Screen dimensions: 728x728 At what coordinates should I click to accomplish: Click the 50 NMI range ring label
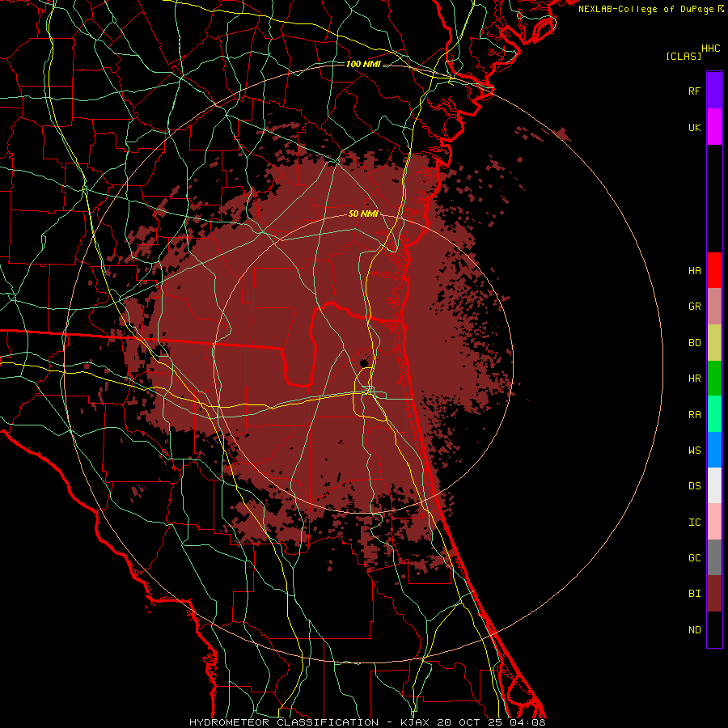[x=363, y=214]
